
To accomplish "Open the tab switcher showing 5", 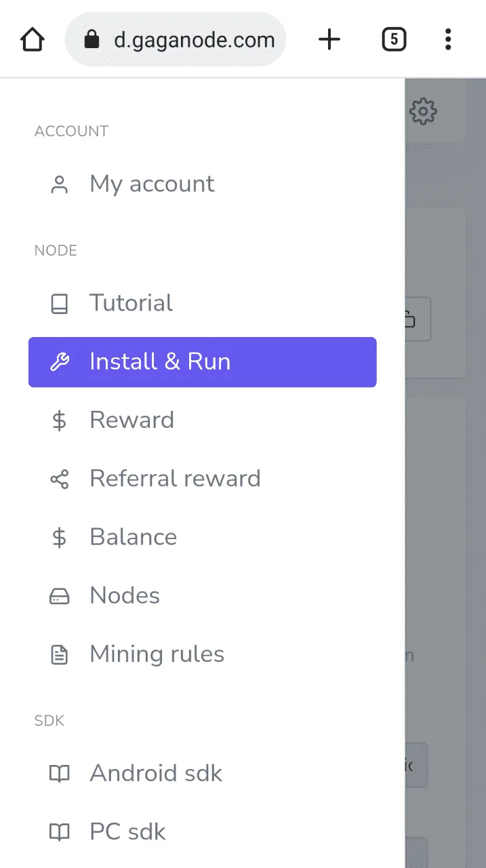I will click(394, 40).
